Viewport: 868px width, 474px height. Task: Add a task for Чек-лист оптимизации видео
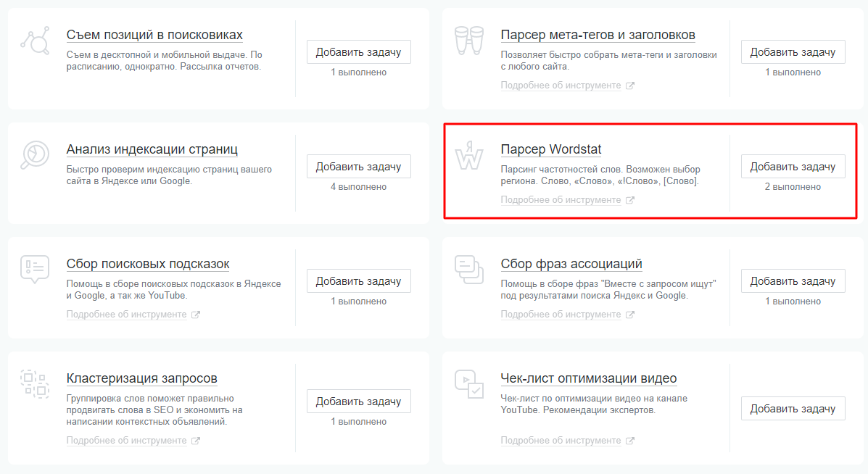tap(793, 409)
